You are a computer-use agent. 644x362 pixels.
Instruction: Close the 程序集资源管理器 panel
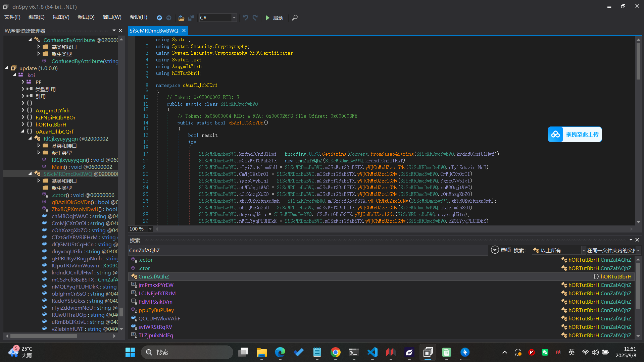pos(120,31)
